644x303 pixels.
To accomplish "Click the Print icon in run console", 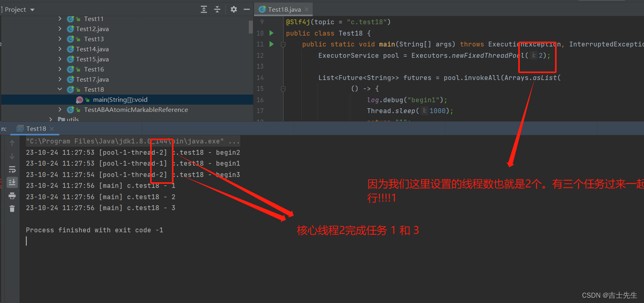I will pyautogui.click(x=12, y=196).
